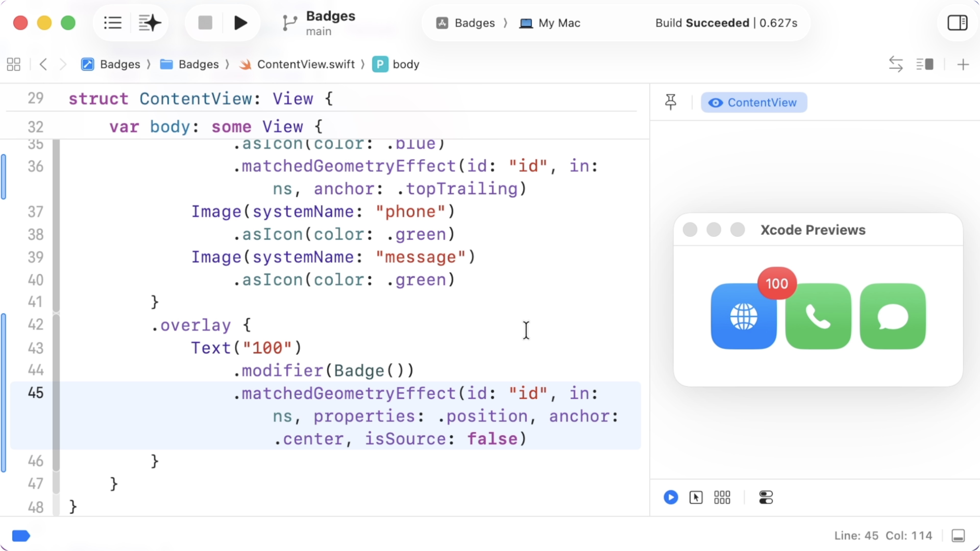Switch to selectable preview mode
Image resolution: width=980 pixels, height=551 pixels.
[696, 497]
